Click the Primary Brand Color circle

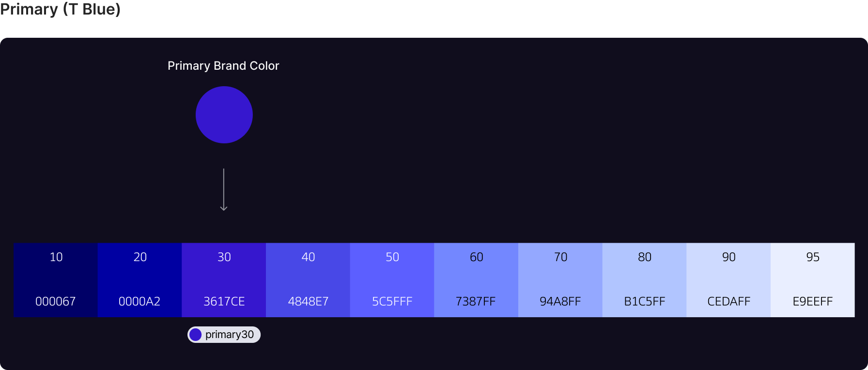(x=224, y=115)
